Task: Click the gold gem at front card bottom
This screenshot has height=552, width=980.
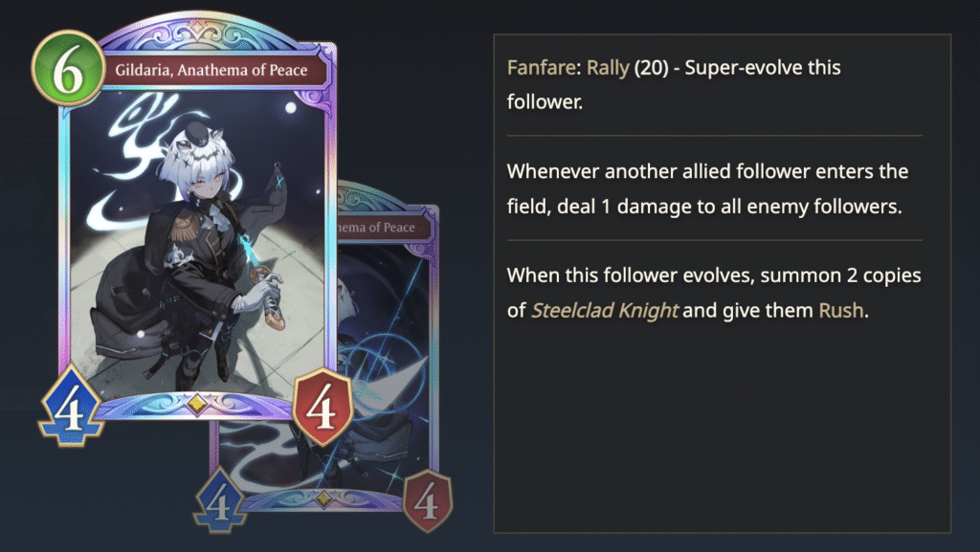Action: point(197,404)
